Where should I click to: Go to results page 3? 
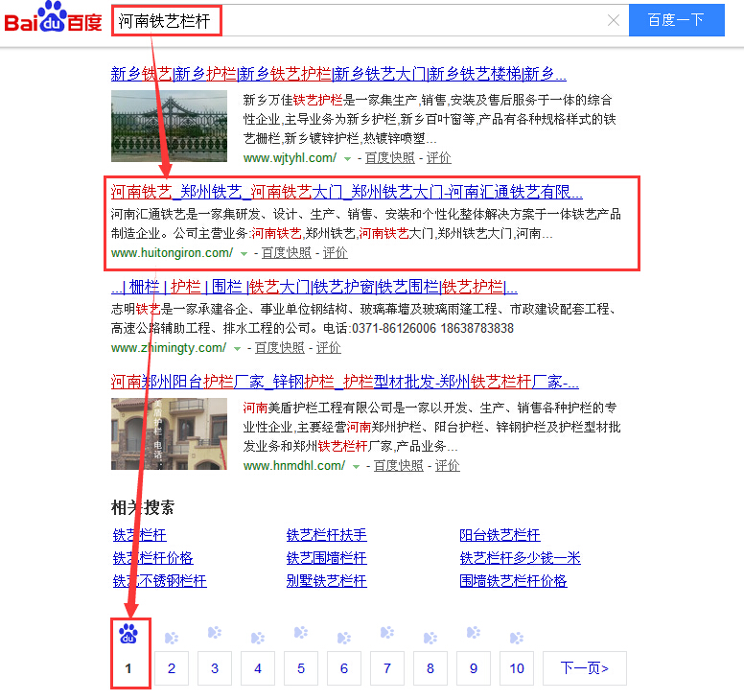(215, 668)
